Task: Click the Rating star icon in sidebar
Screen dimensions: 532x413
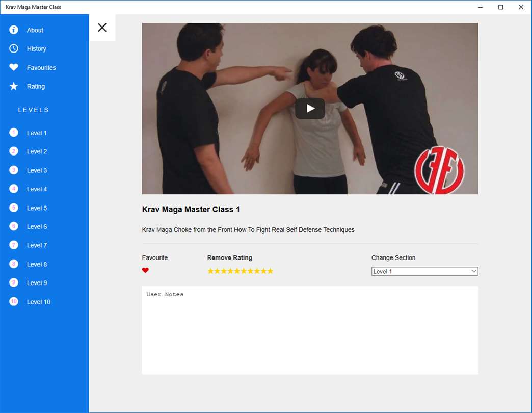Action: (14, 86)
